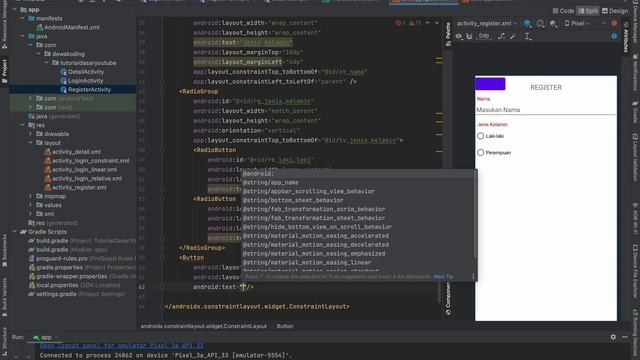The image size is (640, 360).
Task: Open settings.gradle file
Action: pos(53,294)
